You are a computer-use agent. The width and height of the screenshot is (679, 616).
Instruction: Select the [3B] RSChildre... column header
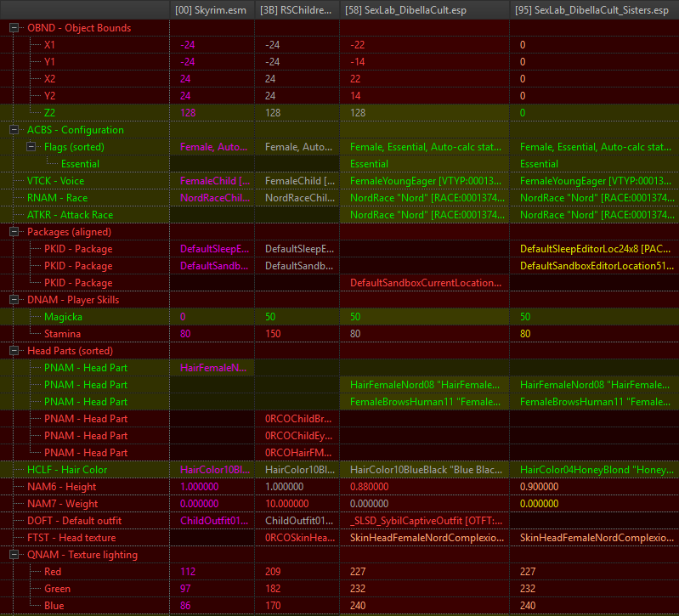pos(297,10)
